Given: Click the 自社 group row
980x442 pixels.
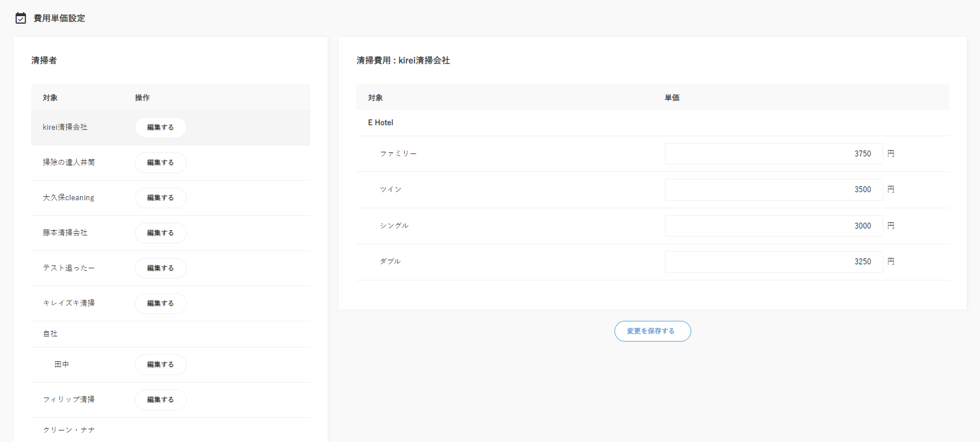Looking at the screenshot, I should 50,334.
